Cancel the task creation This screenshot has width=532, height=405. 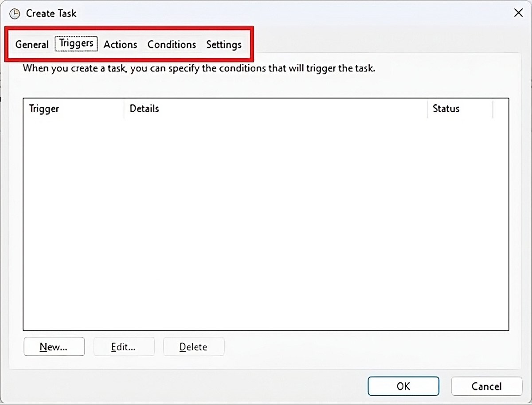tap(486, 386)
